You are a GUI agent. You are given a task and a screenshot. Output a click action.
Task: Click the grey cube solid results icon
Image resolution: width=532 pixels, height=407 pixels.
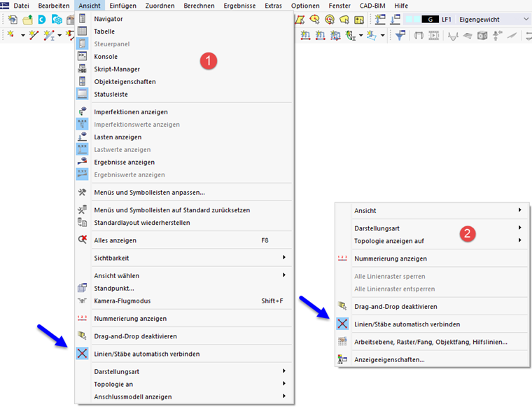pyautogui.click(x=482, y=35)
